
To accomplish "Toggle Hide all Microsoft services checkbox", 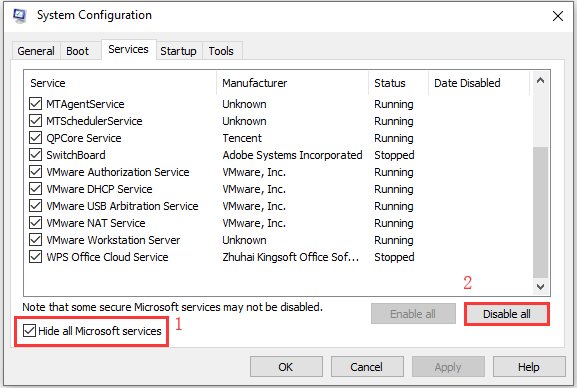I will tap(29, 331).
